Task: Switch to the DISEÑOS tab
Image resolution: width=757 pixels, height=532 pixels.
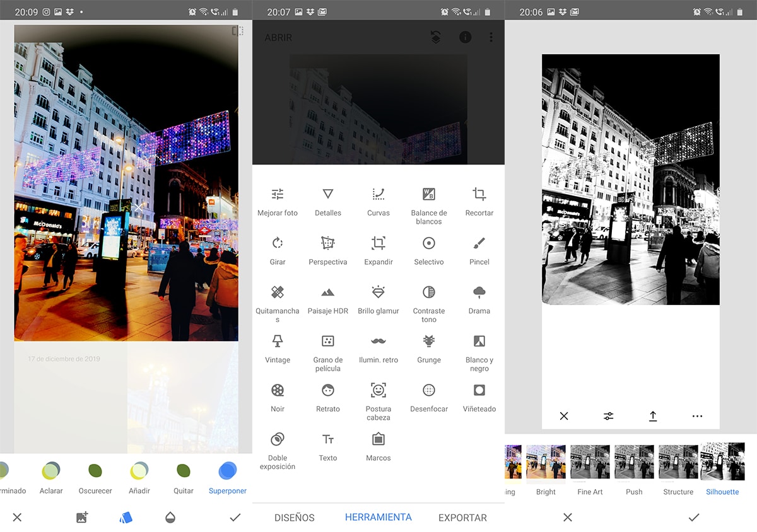Action: (294, 518)
